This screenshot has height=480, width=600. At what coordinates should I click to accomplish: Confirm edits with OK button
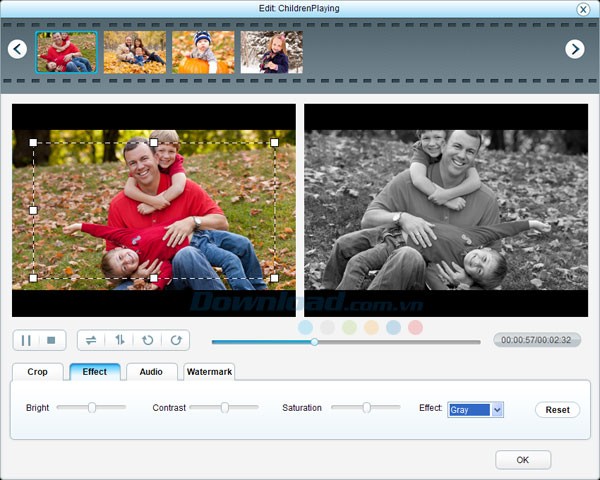[523, 460]
